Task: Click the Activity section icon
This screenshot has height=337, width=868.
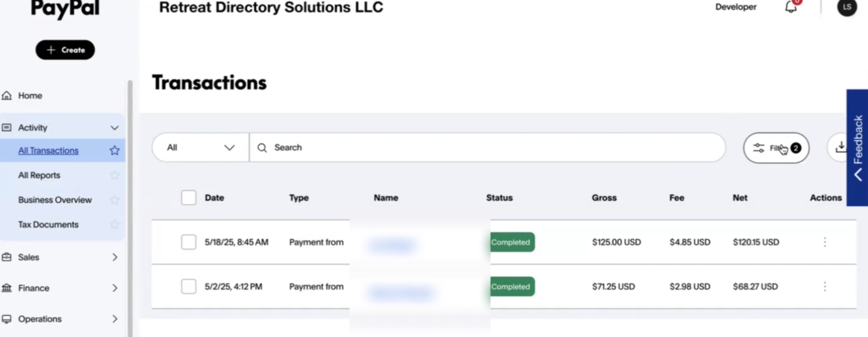Action: (7, 128)
